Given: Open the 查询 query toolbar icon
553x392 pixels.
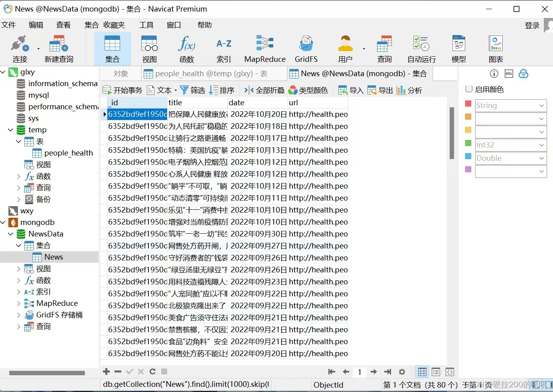Looking at the screenshot, I should [x=385, y=49].
